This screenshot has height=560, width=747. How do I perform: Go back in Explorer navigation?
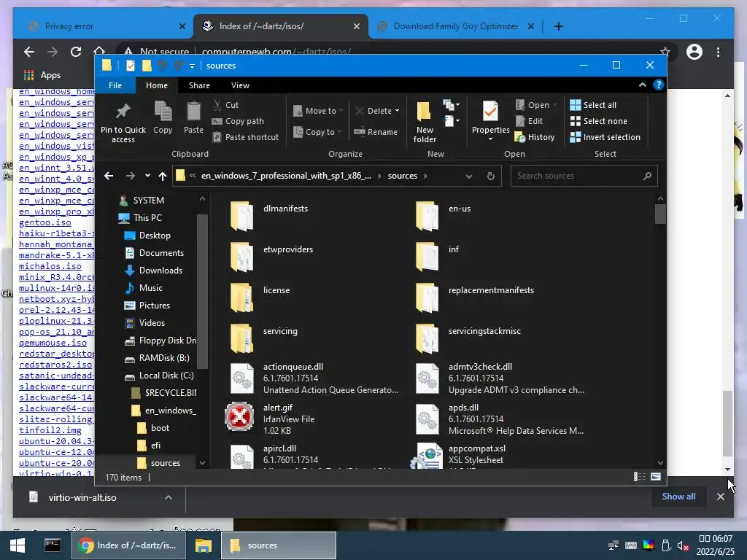(x=109, y=176)
